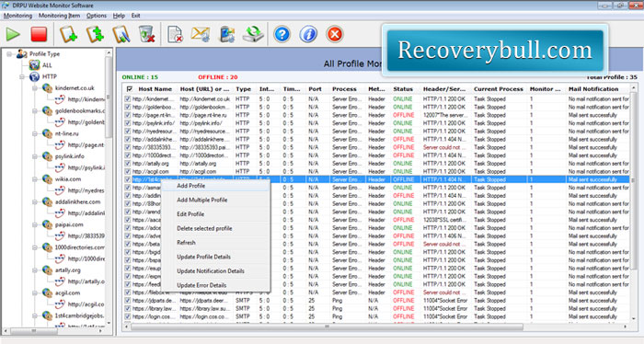644x344 pixels.
Task: Choose Edit Profile from context menu
Action: coord(216,214)
